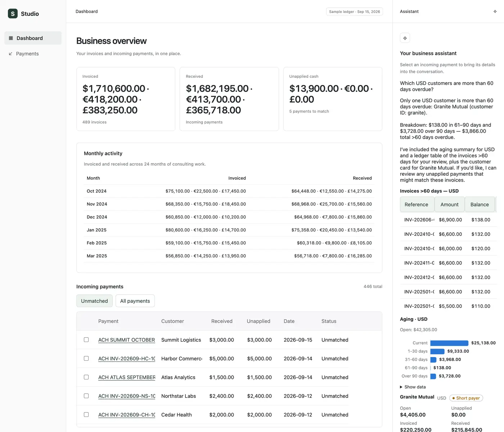Click the Balance column header in assistant table
This screenshot has height=432, width=504.
pyautogui.click(x=480, y=204)
